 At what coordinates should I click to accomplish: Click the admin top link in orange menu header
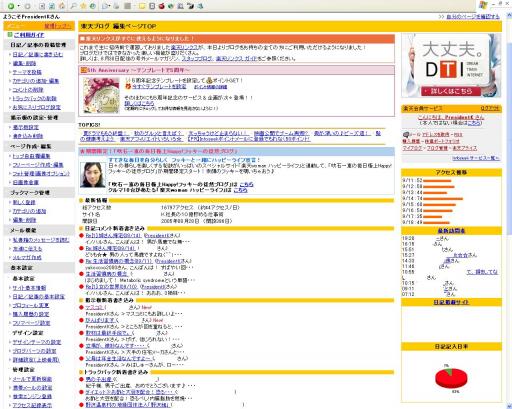point(57,26)
